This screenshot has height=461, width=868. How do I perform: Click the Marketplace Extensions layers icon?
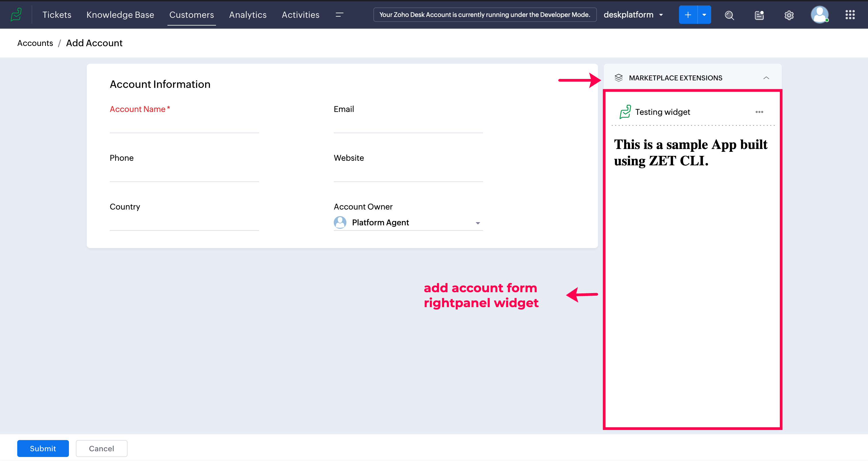618,78
